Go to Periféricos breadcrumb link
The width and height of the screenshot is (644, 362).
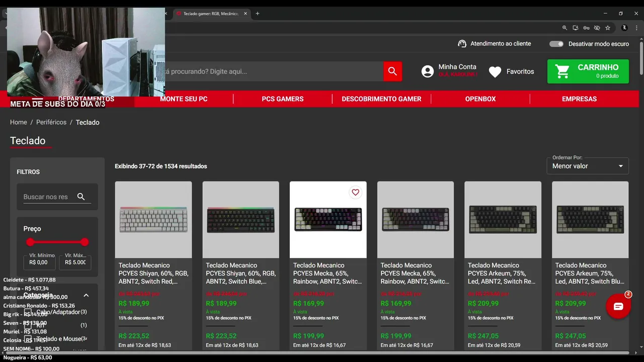tap(51, 122)
